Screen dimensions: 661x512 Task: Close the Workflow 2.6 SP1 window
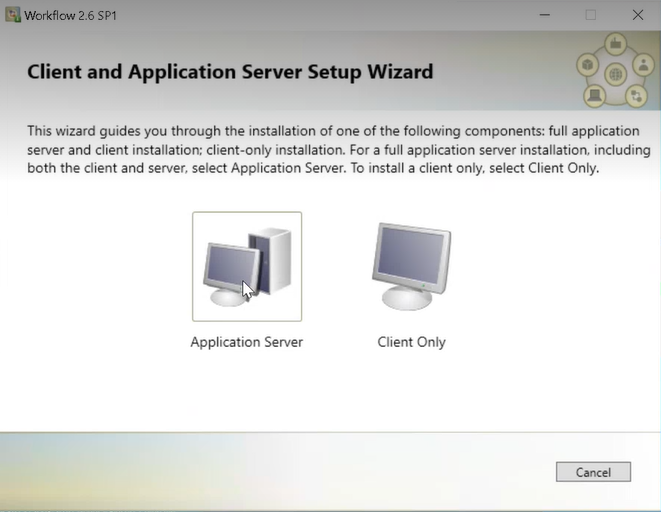[638, 15]
